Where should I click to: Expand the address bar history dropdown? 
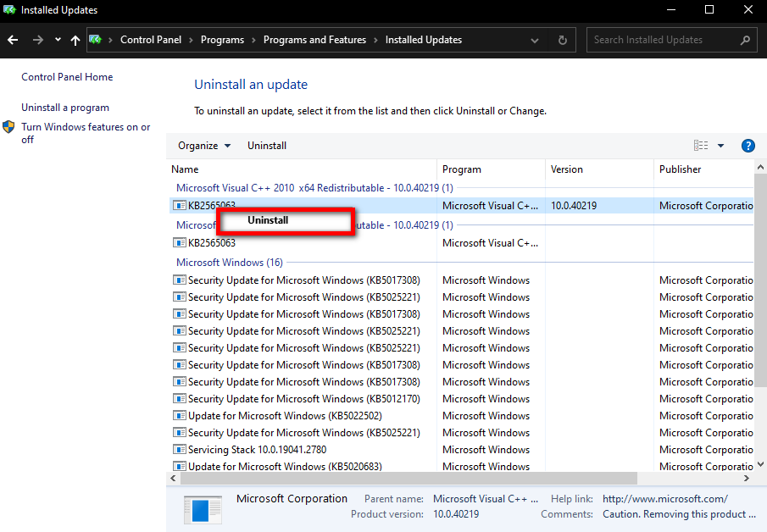(535, 40)
